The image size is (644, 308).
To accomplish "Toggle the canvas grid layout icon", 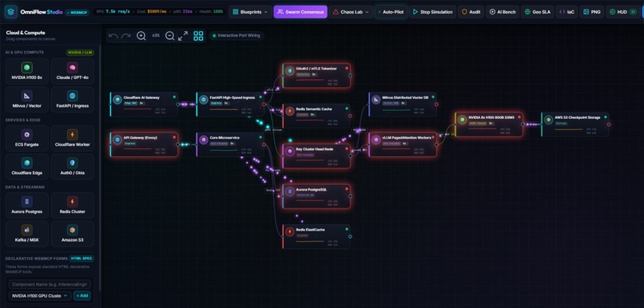I will tap(198, 36).
